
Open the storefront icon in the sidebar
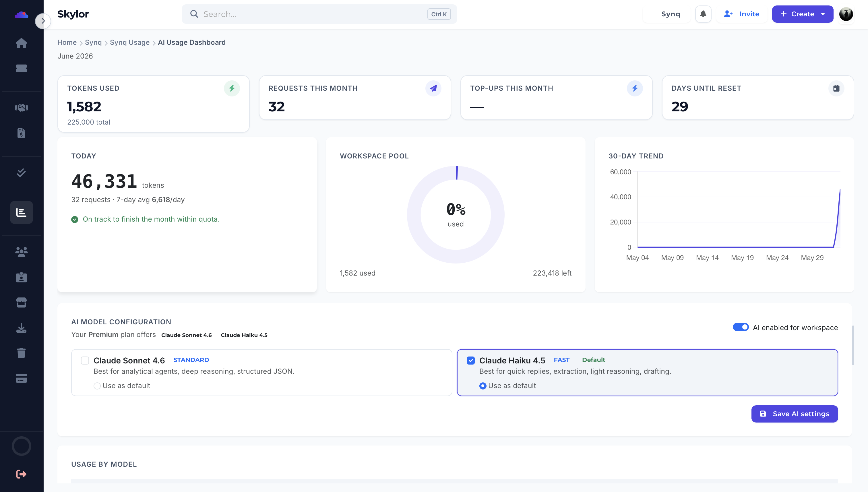(x=21, y=303)
